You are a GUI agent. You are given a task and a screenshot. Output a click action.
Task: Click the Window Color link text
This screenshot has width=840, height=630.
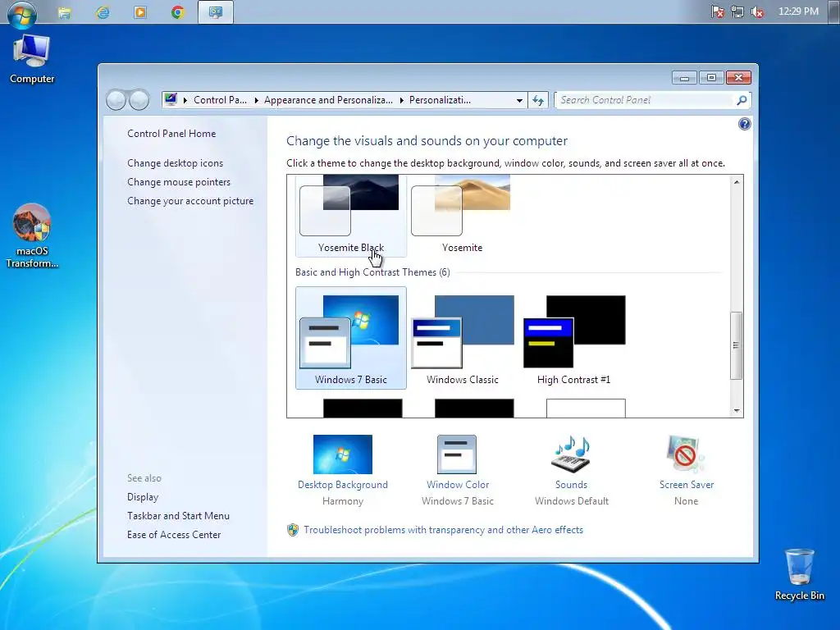tap(458, 485)
